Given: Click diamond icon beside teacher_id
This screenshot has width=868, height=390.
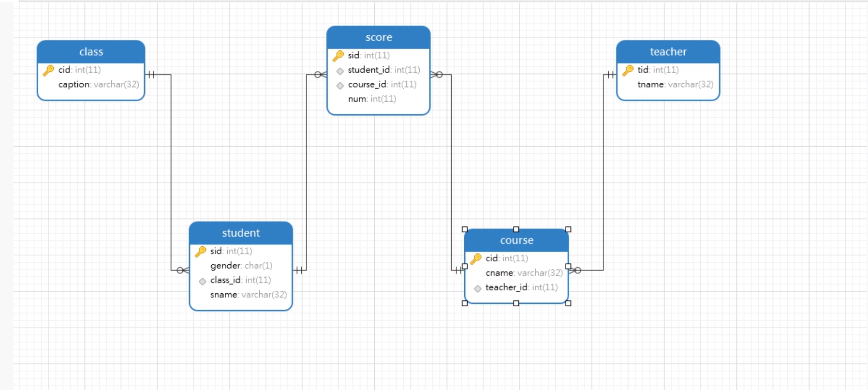Looking at the screenshot, I should click(478, 288).
